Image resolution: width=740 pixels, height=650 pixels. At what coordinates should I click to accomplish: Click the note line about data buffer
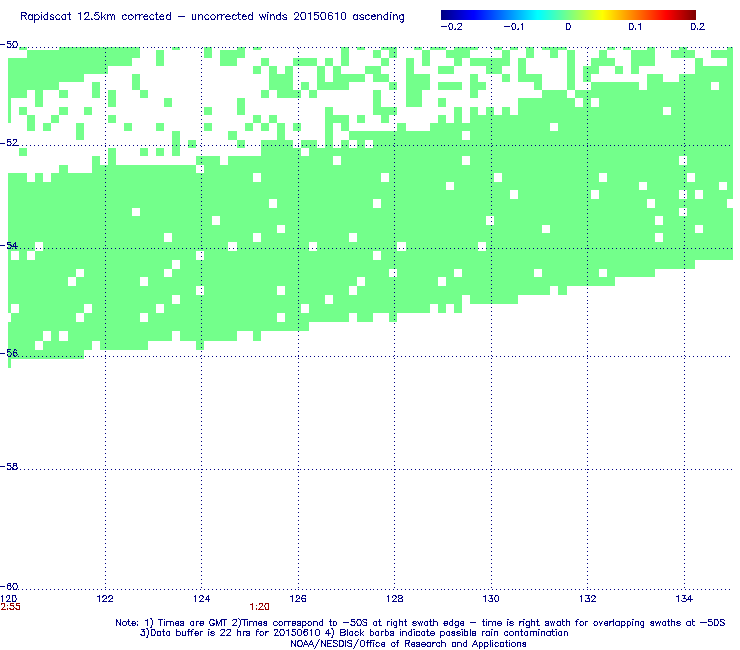coord(354,633)
